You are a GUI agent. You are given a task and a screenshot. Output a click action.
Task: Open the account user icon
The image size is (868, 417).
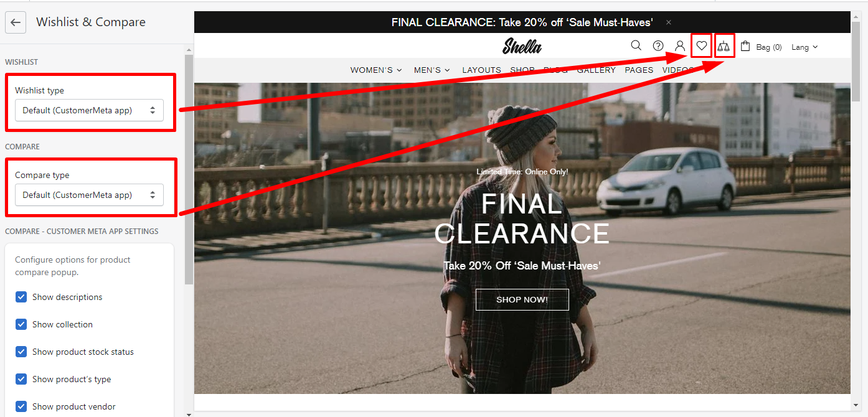680,46
